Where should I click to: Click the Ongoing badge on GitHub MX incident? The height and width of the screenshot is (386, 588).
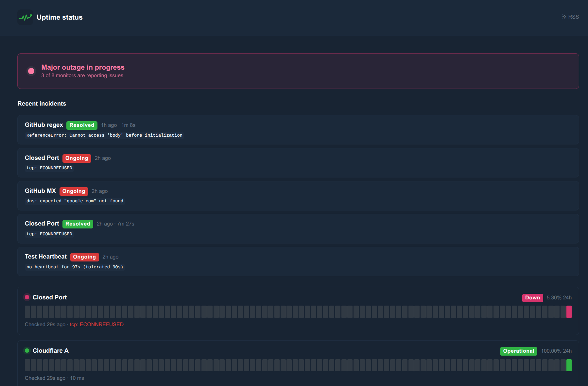click(x=74, y=191)
